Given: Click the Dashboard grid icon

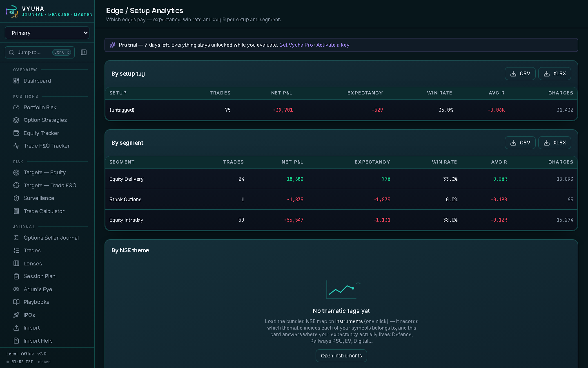Looking at the screenshot, I should [16, 81].
